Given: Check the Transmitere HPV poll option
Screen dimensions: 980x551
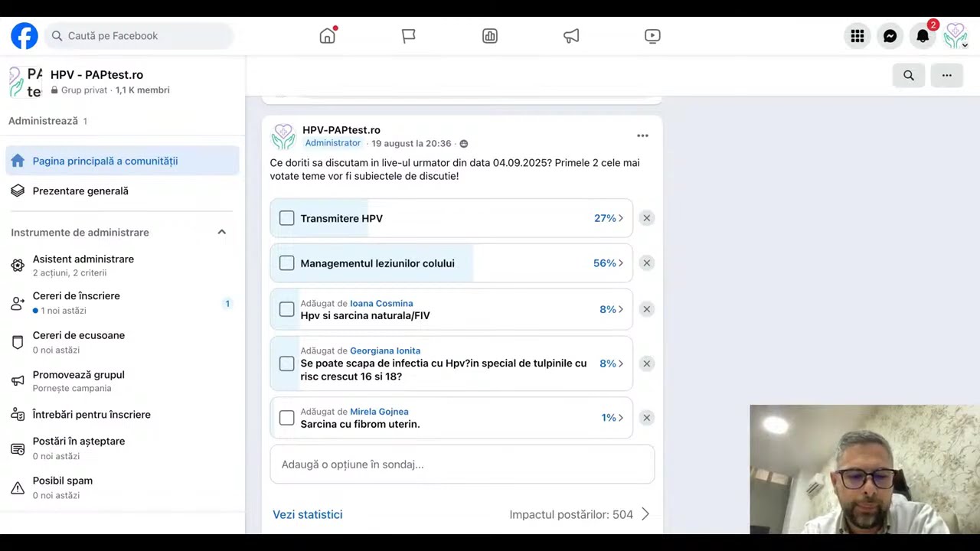Looking at the screenshot, I should [286, 218].
